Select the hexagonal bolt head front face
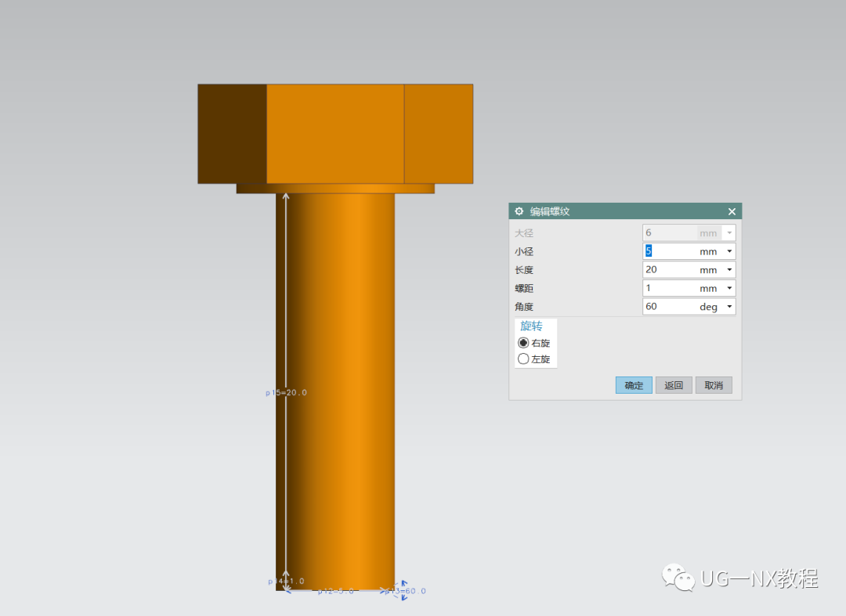Viewport: 846px width, 616px height. (335, 134)
